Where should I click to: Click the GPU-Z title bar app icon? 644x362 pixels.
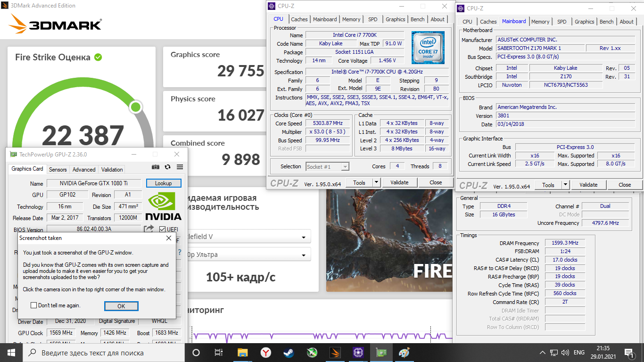14,155
